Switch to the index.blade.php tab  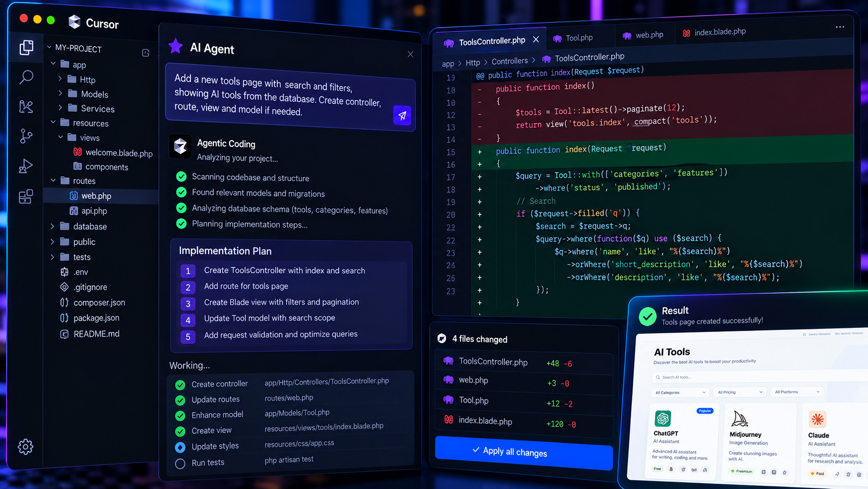click(714, 32)
